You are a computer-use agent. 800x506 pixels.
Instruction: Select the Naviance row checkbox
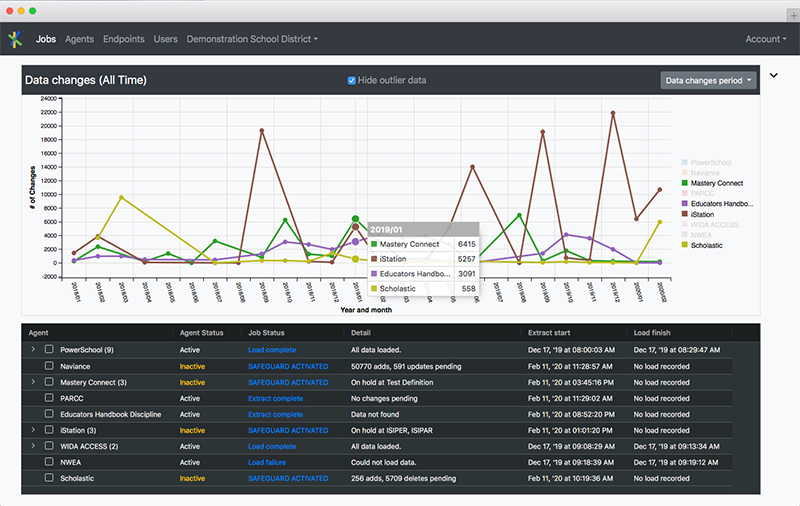pyautogui.click(x=49, y=366)
